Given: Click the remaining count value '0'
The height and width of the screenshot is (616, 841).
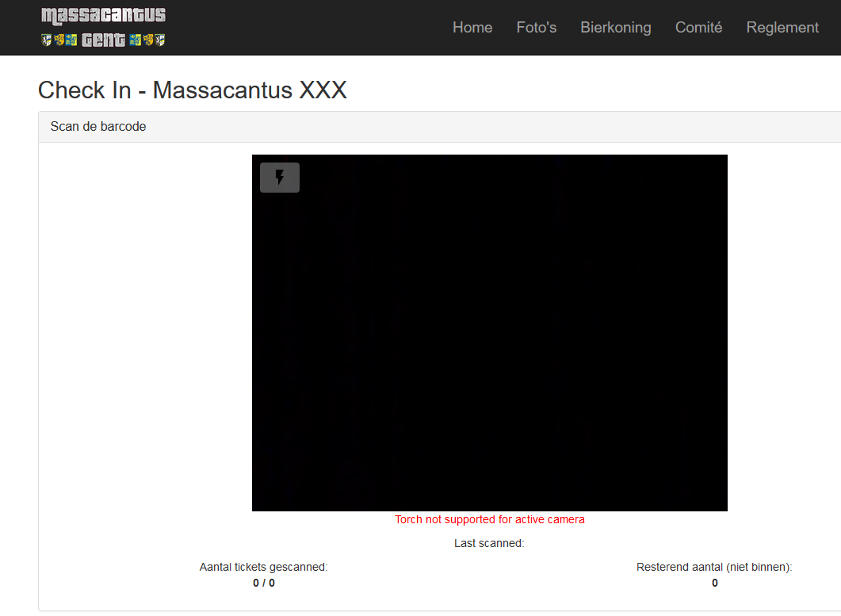Looking at the screenshot, I should [x=714, y=583].
